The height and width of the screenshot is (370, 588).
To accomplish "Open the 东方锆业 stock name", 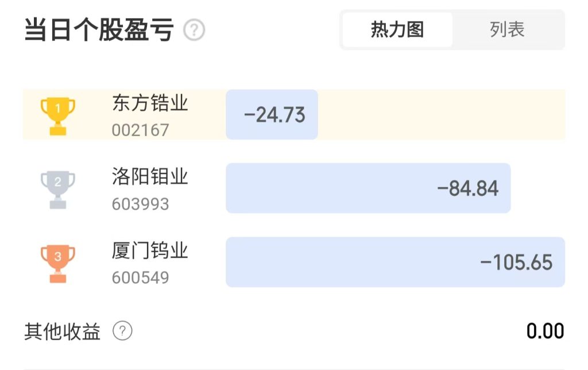I will (x=150, y=104).
